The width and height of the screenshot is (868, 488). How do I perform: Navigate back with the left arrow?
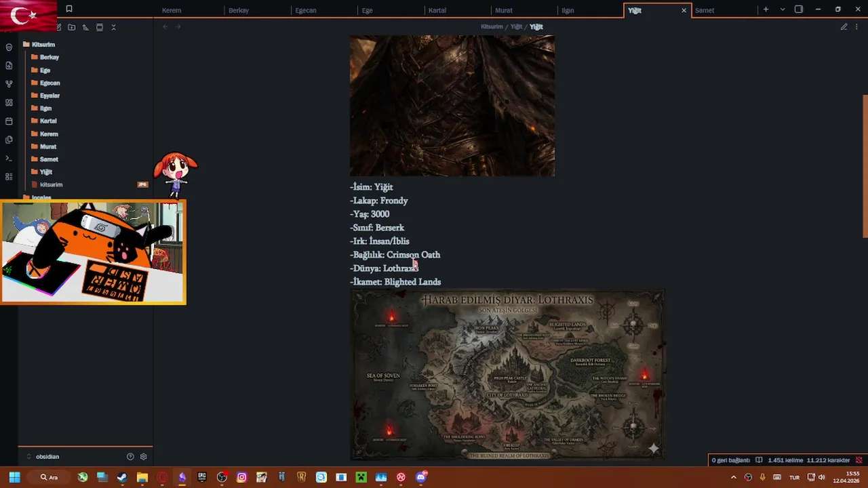[165, 26]
